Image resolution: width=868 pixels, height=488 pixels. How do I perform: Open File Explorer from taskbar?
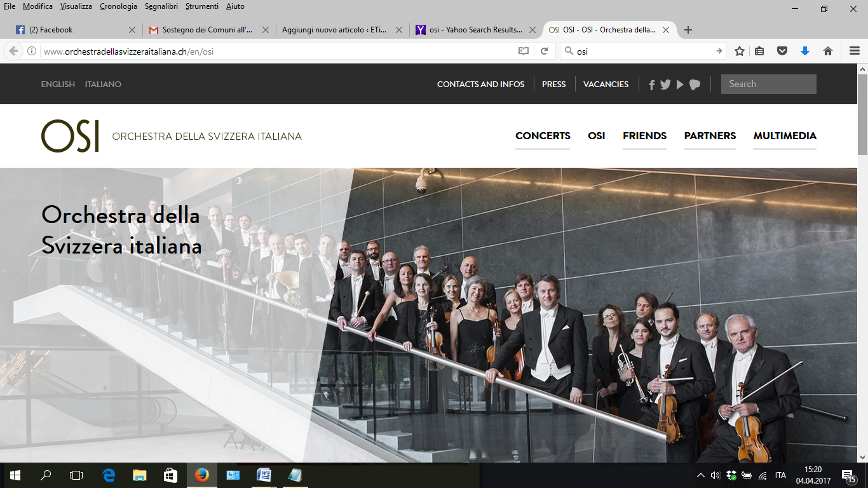point(140,475)
